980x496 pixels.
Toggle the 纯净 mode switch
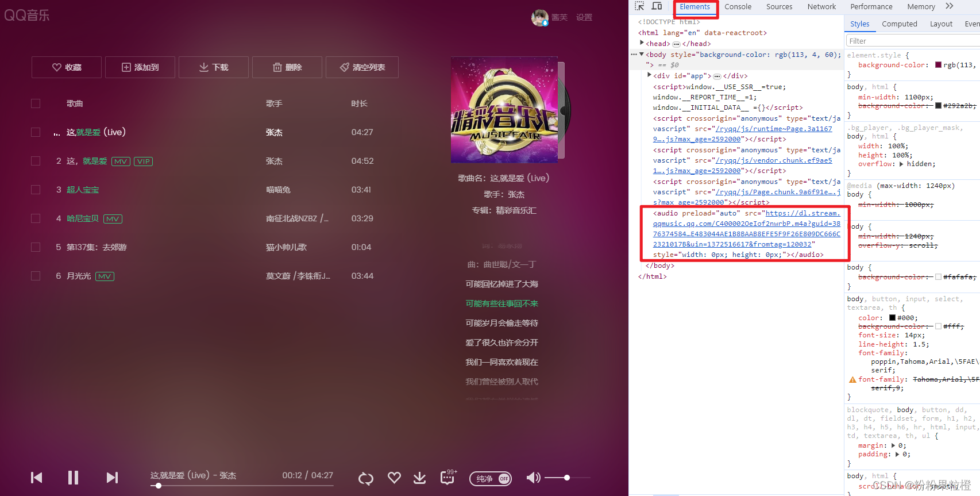point(491,479)
